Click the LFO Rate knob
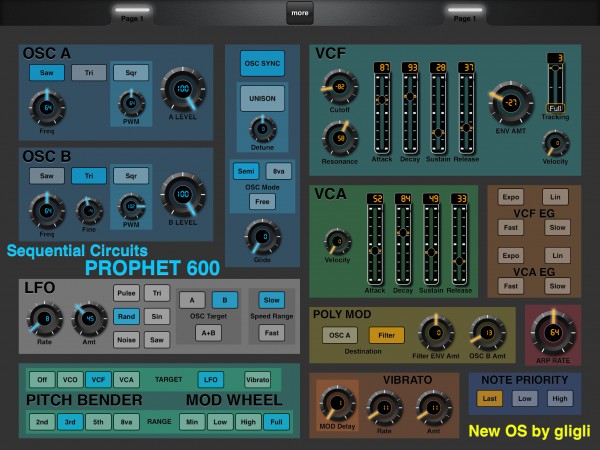This screenshot has width=600, height=450. [44, 319]
